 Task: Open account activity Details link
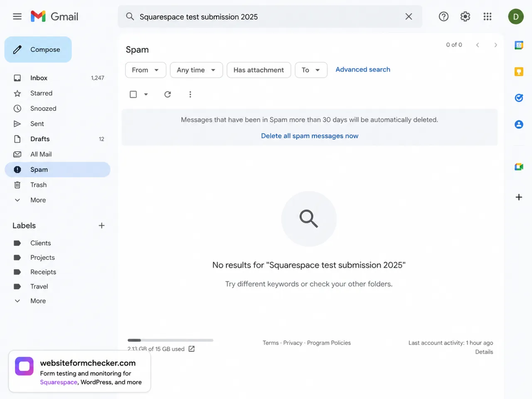(x=484, y=352)
